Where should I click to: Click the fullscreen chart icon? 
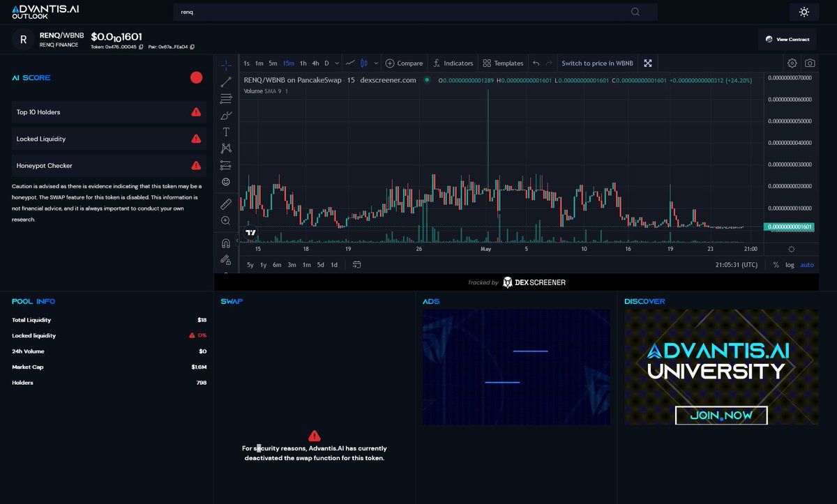648,63
